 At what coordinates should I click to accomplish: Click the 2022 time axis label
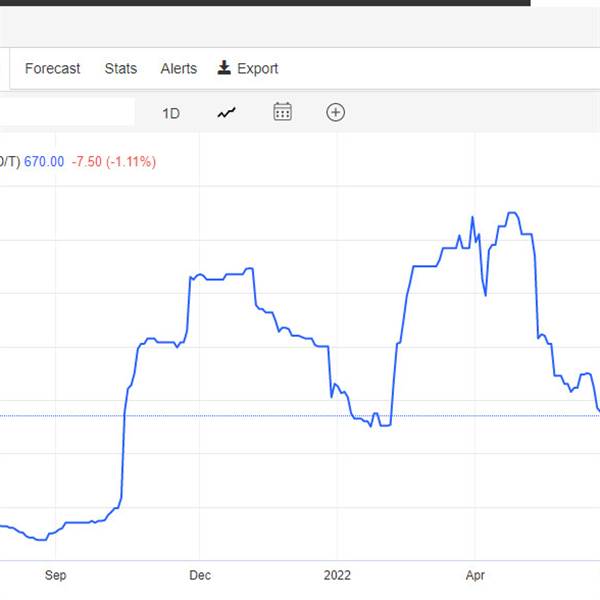click(x=337, y=575)
